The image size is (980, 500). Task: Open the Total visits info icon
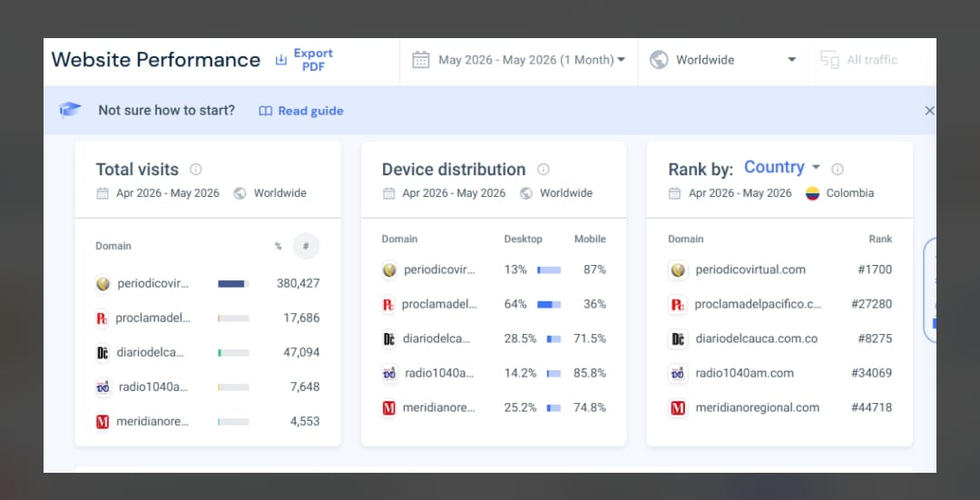pos(196,170)
